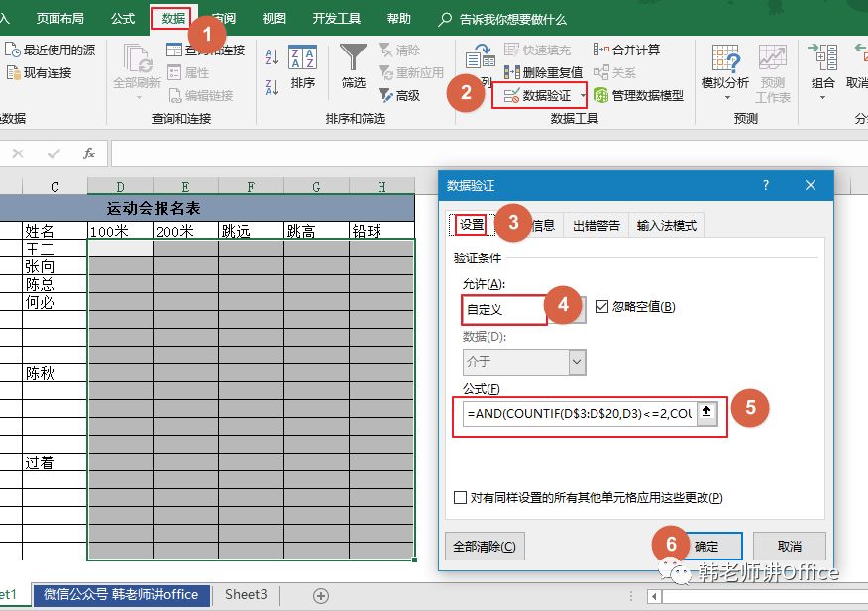The width and height of the screenshot is (868, 611).
Task: Toggle the Ignore blank (忽略空值) checkbox
Action: click(602, 307)
